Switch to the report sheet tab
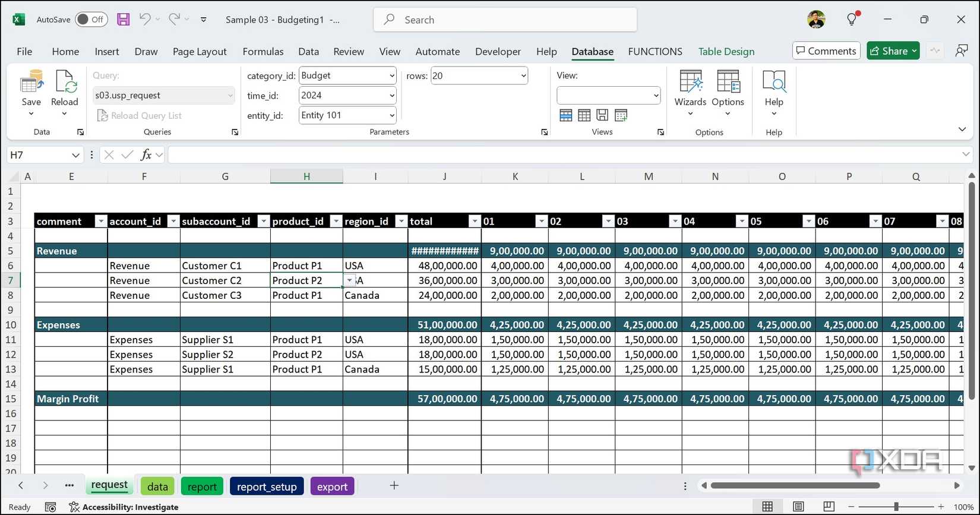980x515 pixels. tap(202, 486)
